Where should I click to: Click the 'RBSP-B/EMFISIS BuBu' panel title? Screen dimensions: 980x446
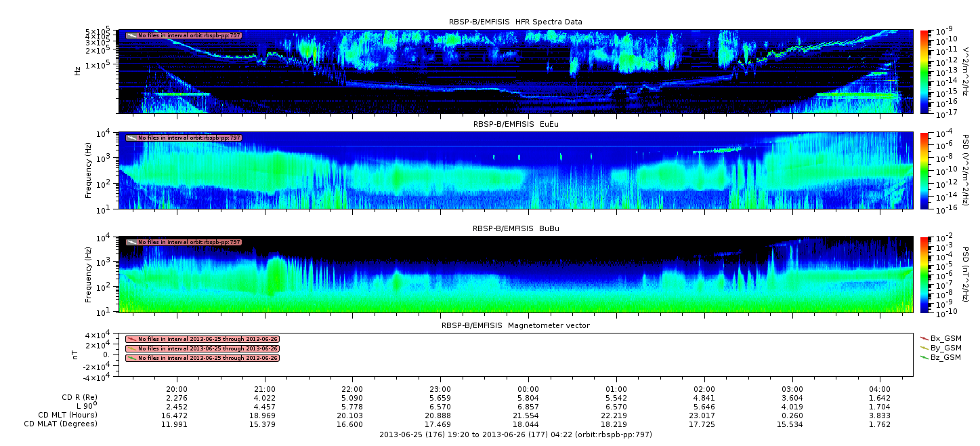click(x=515, y=228)
